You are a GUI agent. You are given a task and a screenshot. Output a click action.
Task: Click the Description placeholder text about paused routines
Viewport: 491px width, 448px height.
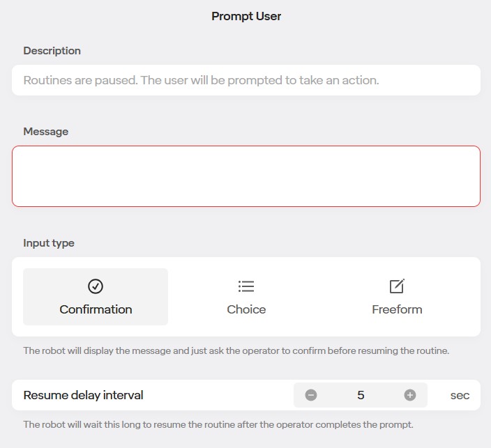pos(201,80)
